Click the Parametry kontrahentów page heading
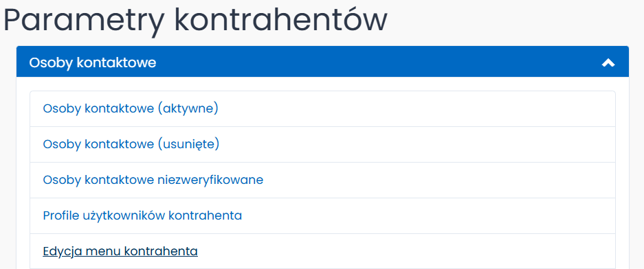 [195, 21]
